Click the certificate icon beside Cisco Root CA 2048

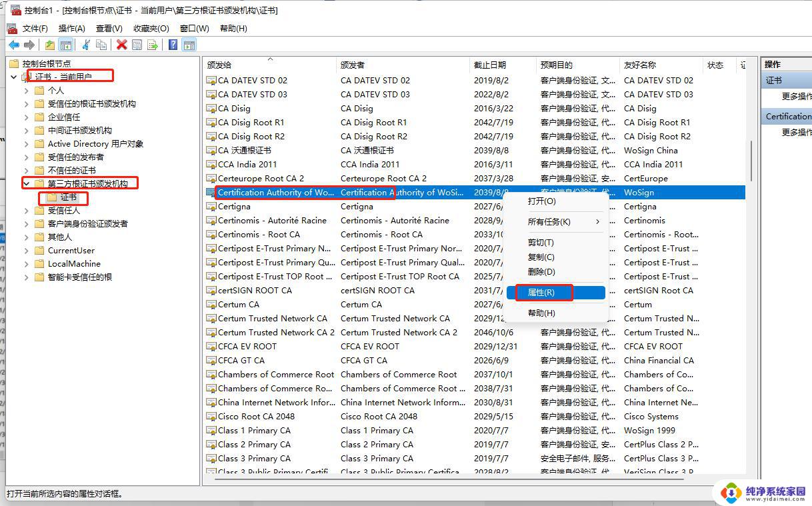coord(211,416)
